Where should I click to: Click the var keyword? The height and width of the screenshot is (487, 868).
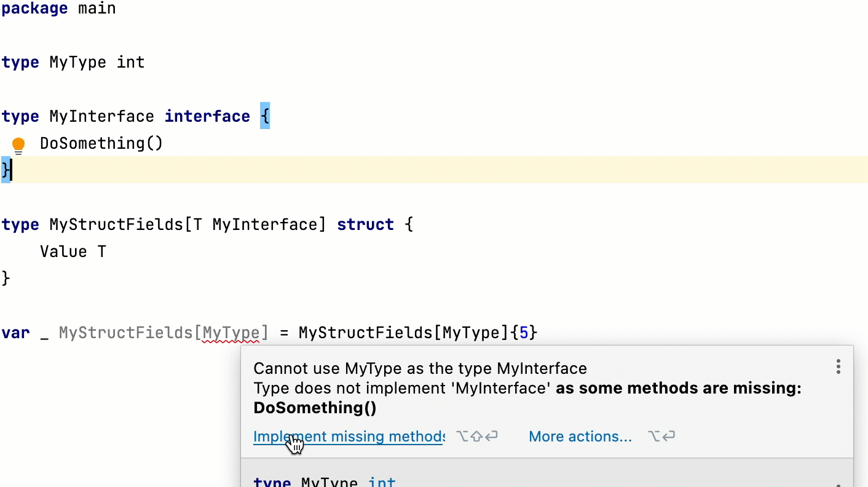click(x=15, y=333)
